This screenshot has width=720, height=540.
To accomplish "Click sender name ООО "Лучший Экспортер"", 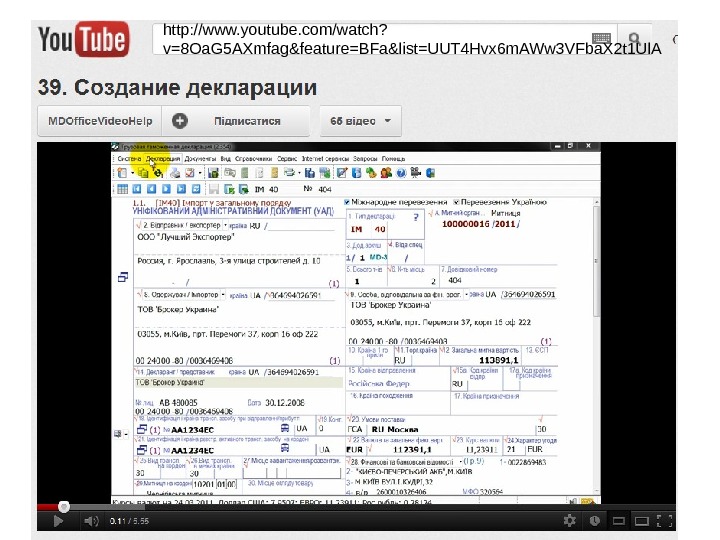I will (x=186, y=237).
